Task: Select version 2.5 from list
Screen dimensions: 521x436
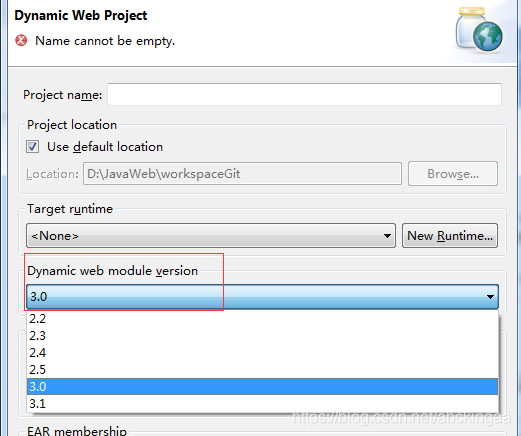Action: (262, 370)
